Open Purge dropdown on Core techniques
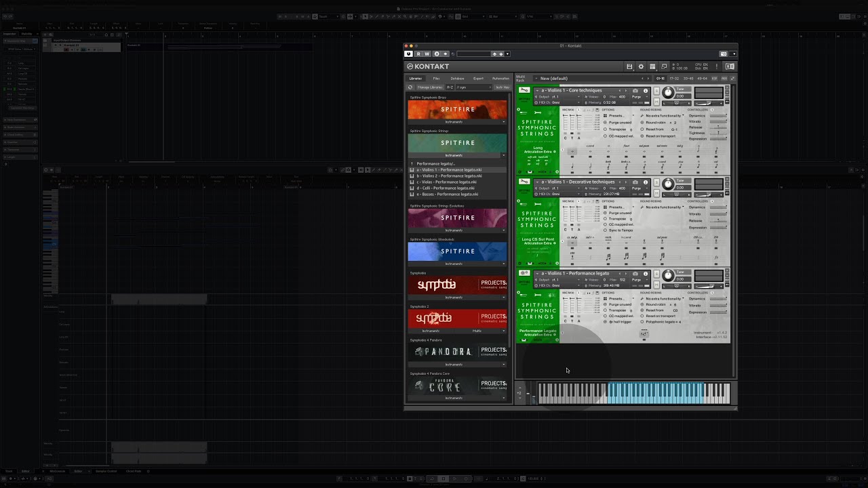 point(640,97)
